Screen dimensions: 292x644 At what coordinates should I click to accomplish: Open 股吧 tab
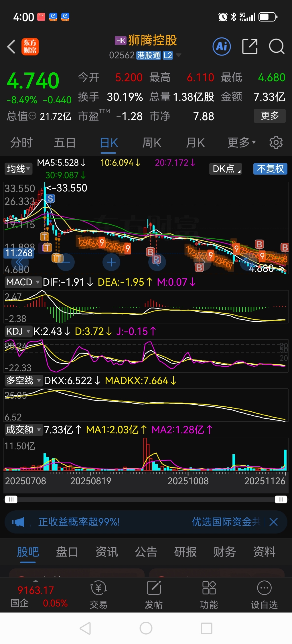(28, 552)
